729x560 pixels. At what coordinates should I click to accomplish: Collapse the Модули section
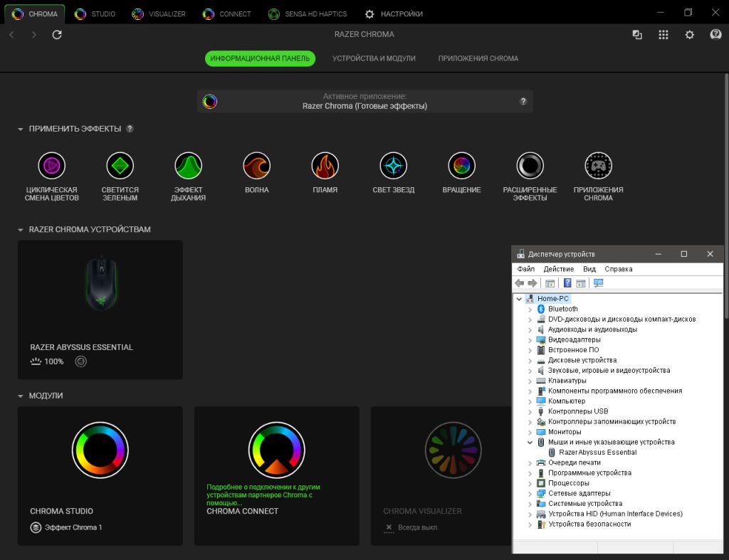pos(21,396)
